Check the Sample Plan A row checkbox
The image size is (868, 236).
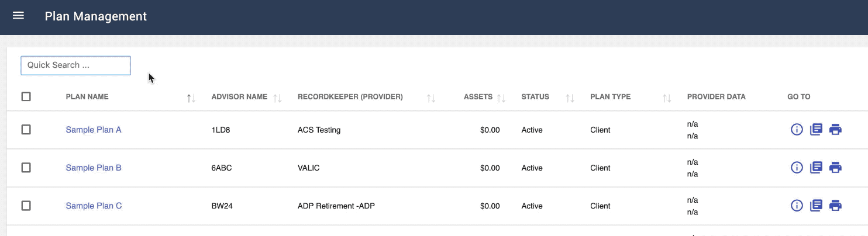pos(26,130)
